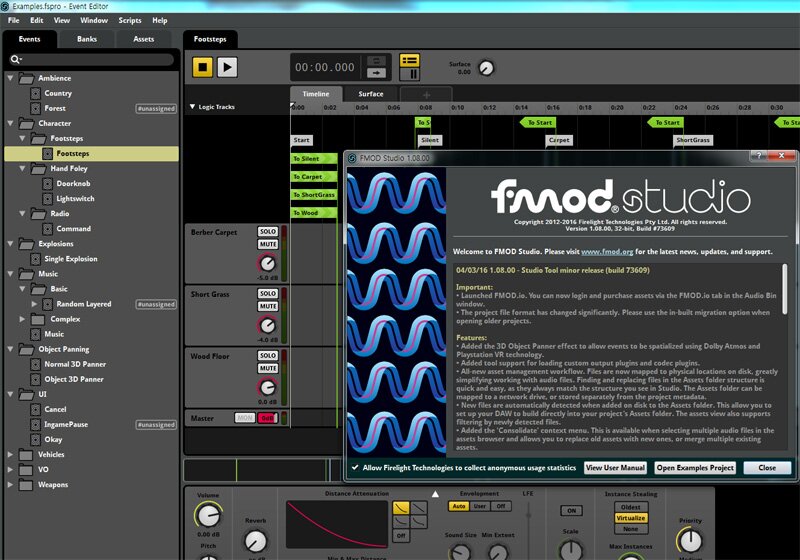Toggle the yellow list view icon
800x560 pixels.
[x=409, y=60]
